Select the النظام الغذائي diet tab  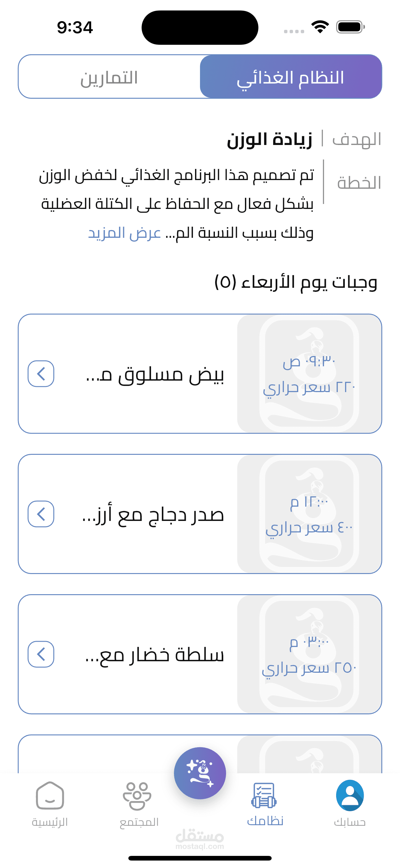click(x=291, y=77)
